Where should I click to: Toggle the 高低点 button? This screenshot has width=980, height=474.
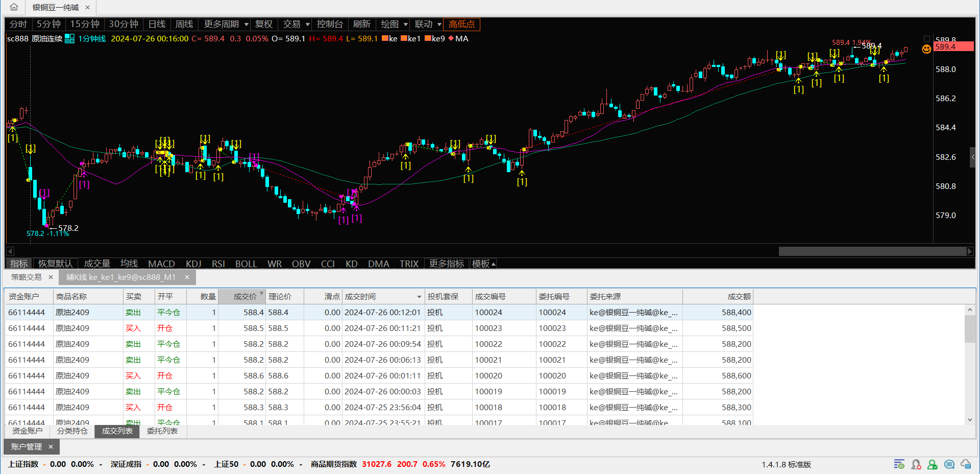461,24
